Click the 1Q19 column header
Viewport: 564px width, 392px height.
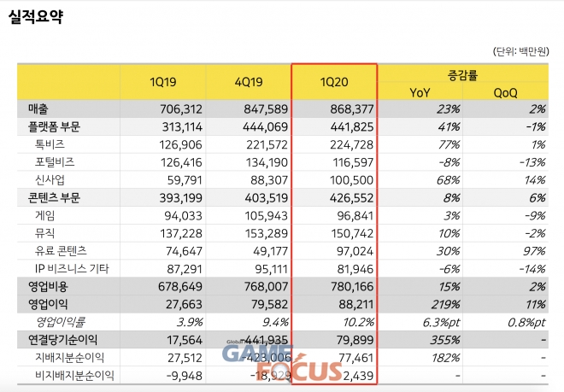click(163, 82)
